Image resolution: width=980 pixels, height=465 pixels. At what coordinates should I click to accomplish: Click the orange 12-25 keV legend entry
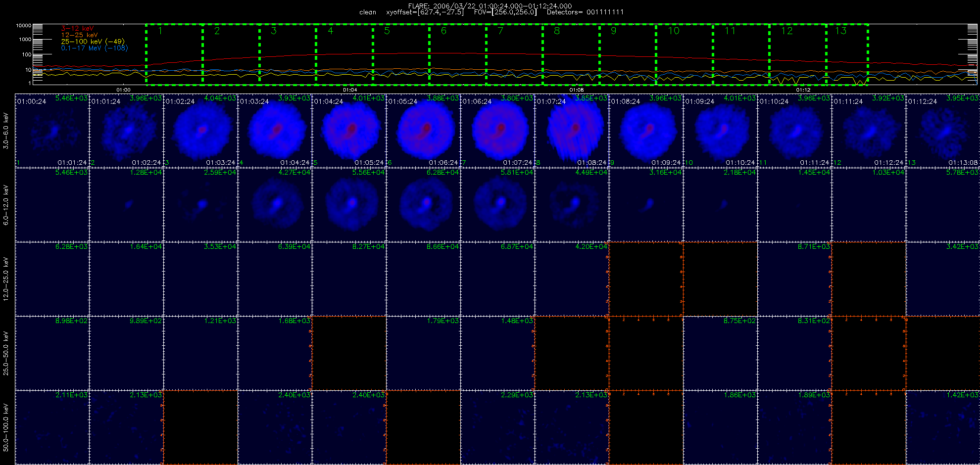80,35
